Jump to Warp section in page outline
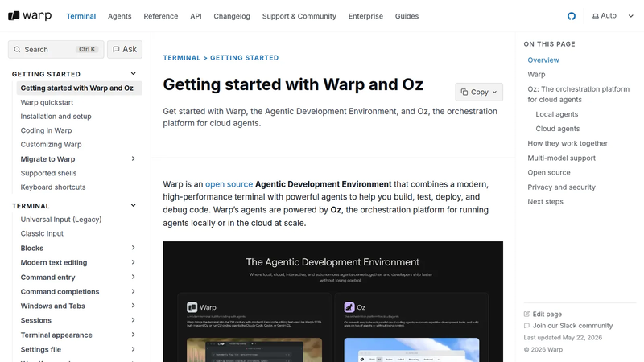This screenshot has height=362, width=644. [536, 74]
